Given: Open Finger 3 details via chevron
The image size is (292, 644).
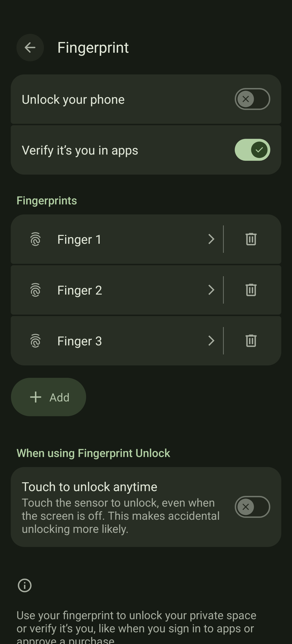Looking at the screenshot, I should click(x=211, y=341).
